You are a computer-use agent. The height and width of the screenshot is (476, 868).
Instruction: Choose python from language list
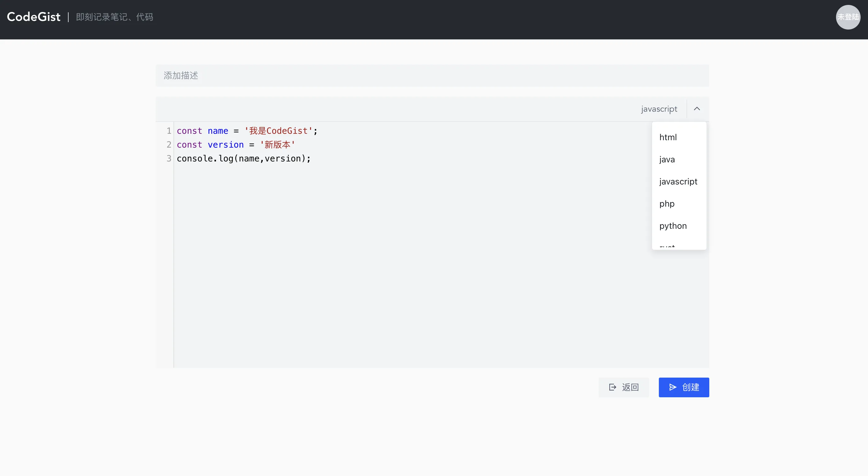[x=679, y=226]
